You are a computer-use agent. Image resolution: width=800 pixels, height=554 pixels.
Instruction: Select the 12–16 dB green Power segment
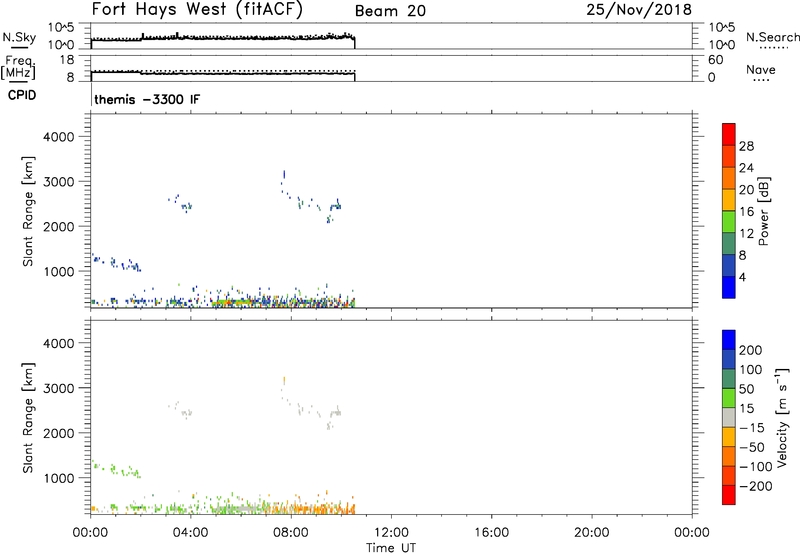729,222
